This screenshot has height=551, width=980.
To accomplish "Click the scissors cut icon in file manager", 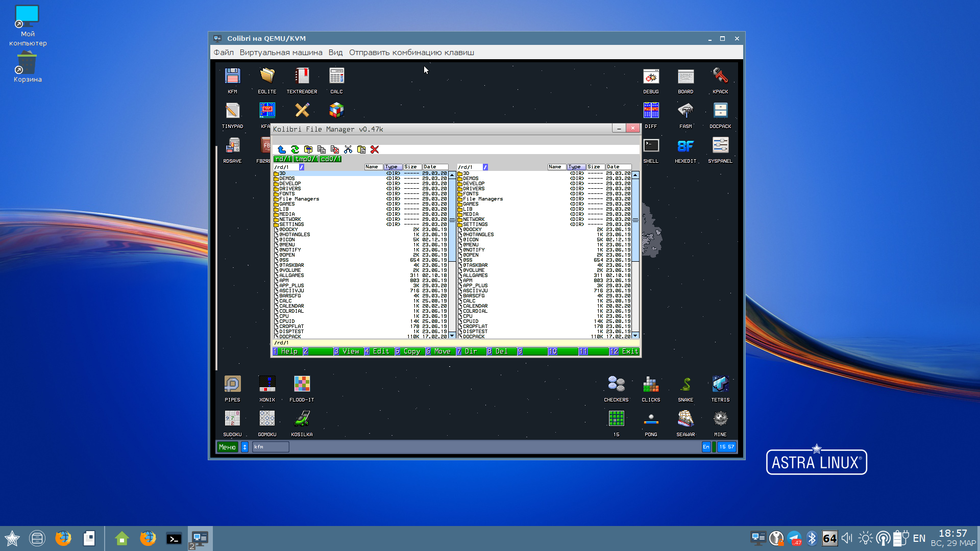I will [348, 149].
